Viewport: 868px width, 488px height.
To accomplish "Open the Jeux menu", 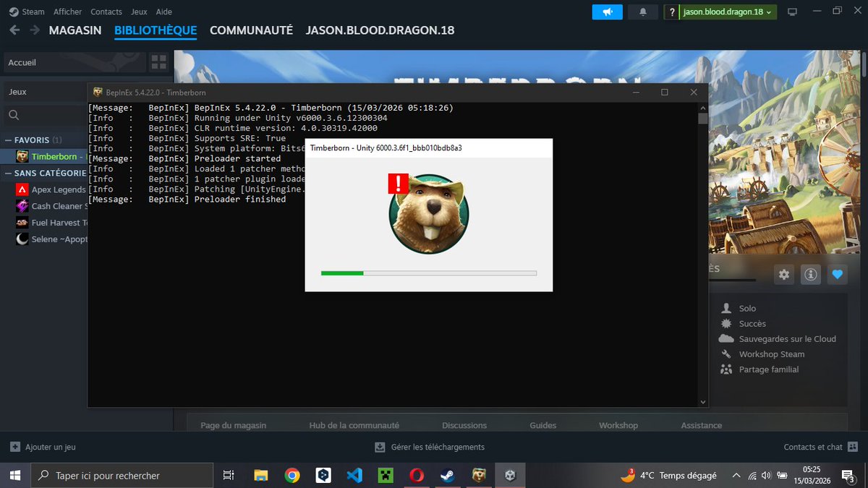I will (x=139, y=12).
